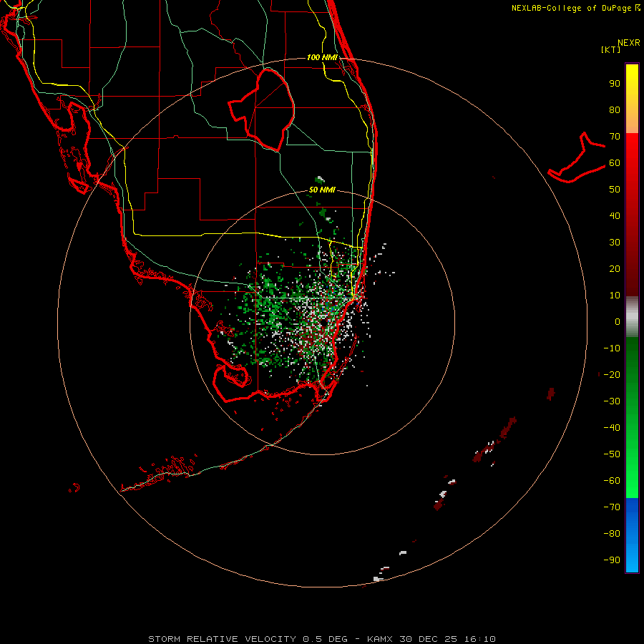Pick the gray zero-velocity color bar segment
644x644 pixels.
[632, 317]
